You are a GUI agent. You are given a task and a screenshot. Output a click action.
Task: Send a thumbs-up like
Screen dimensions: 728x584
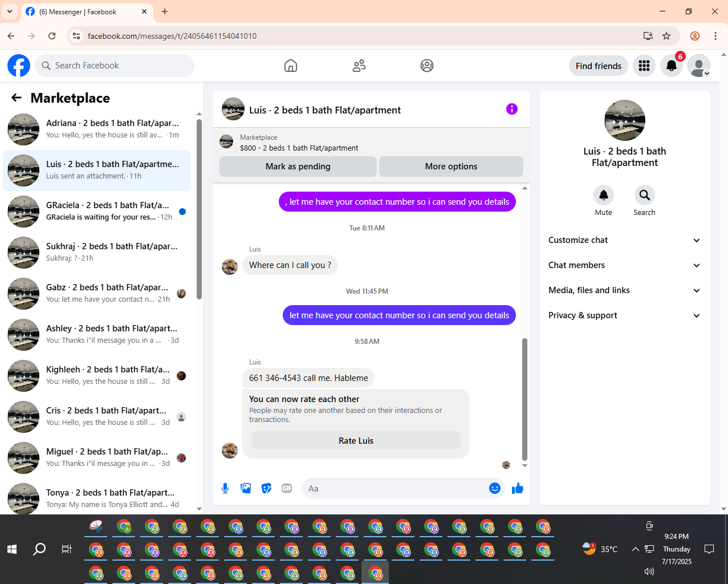[518, 488]
